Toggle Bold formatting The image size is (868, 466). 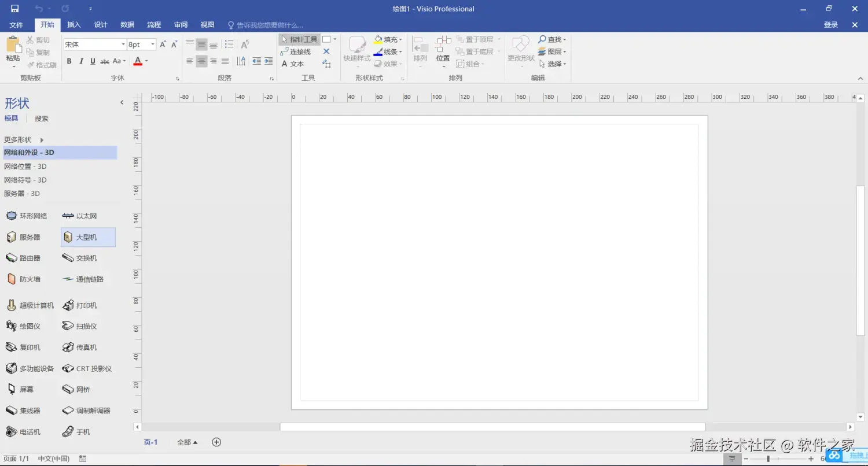click(x=69, y=61)
